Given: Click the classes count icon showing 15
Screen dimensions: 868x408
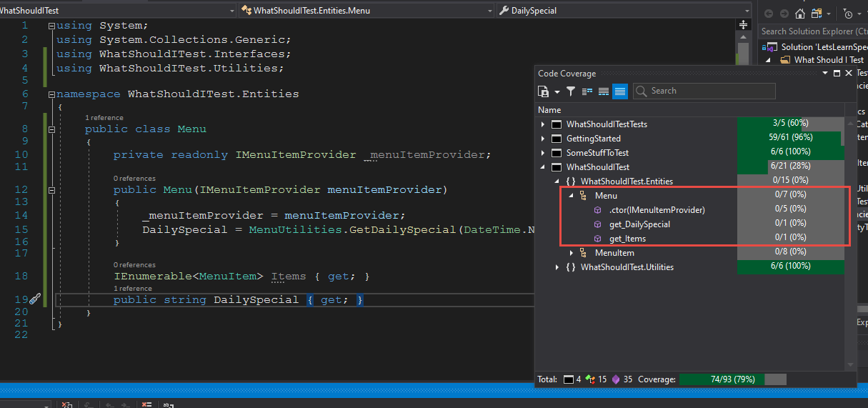Looking at the screenshot, I should click(x=590, y=379).
